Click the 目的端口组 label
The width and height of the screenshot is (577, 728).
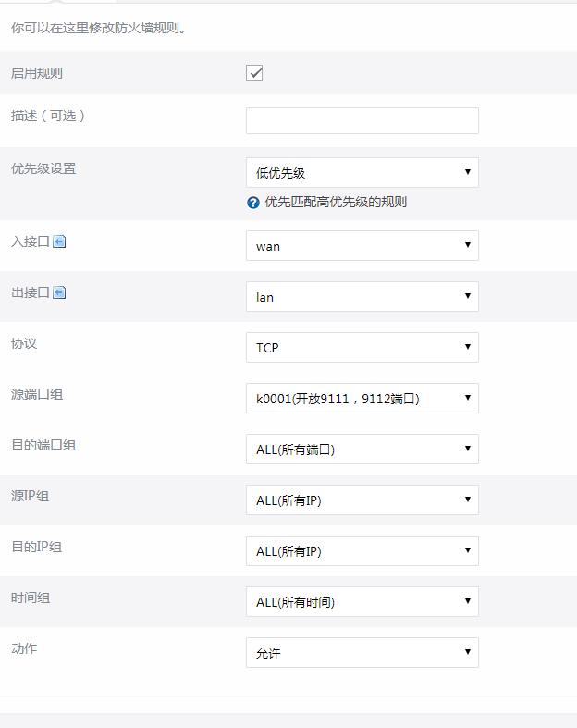click(x=43, y=445)
